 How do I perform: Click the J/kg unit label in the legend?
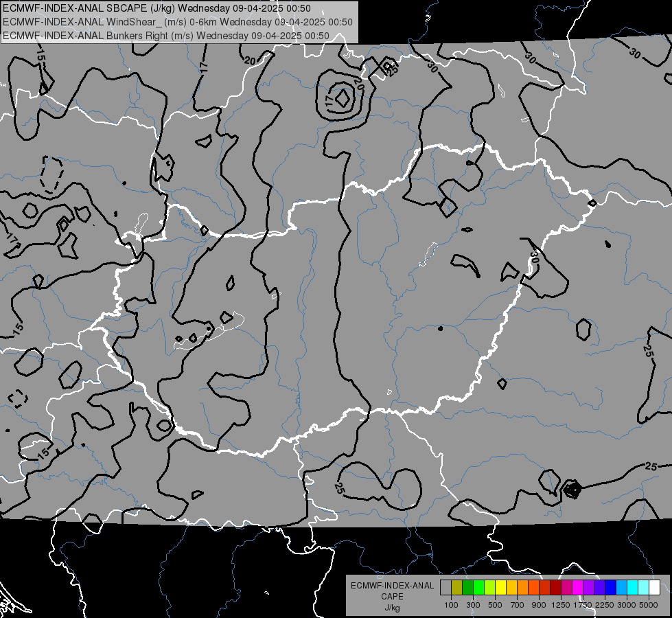pos(392,608)
